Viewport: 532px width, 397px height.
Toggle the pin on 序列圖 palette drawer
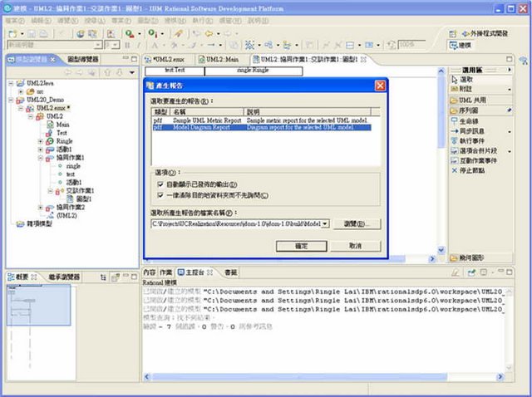point(509,110)
